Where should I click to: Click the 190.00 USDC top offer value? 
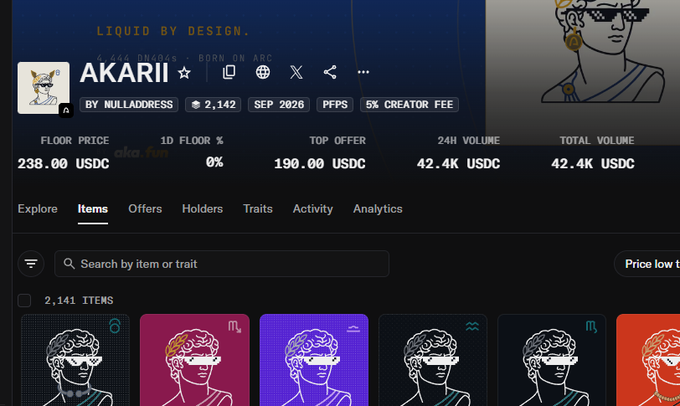pyautogui.click(x=320, y=164)
